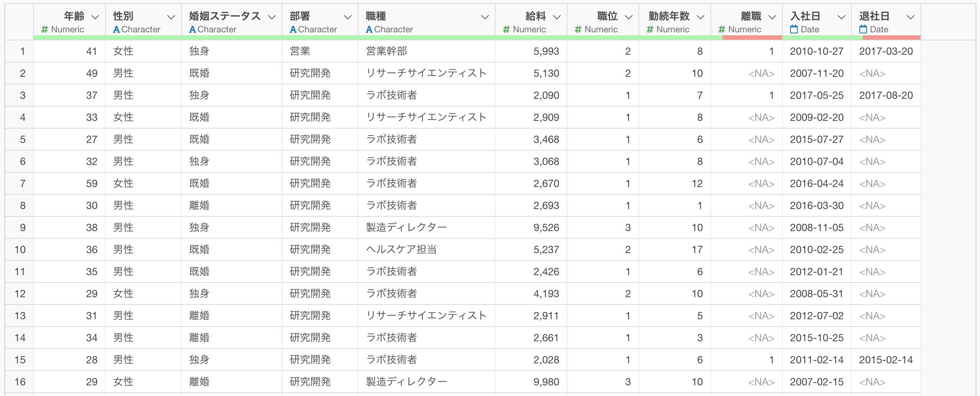The height and width of the screenshot is (396, 980).
Task: Click the Character type icon under 性別
Action: coord(116,29)
